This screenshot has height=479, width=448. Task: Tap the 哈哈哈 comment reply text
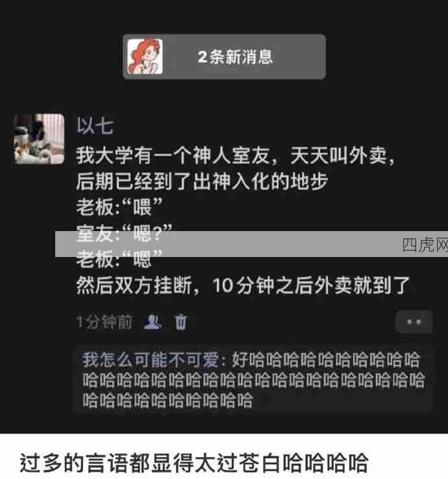[254, 380]
